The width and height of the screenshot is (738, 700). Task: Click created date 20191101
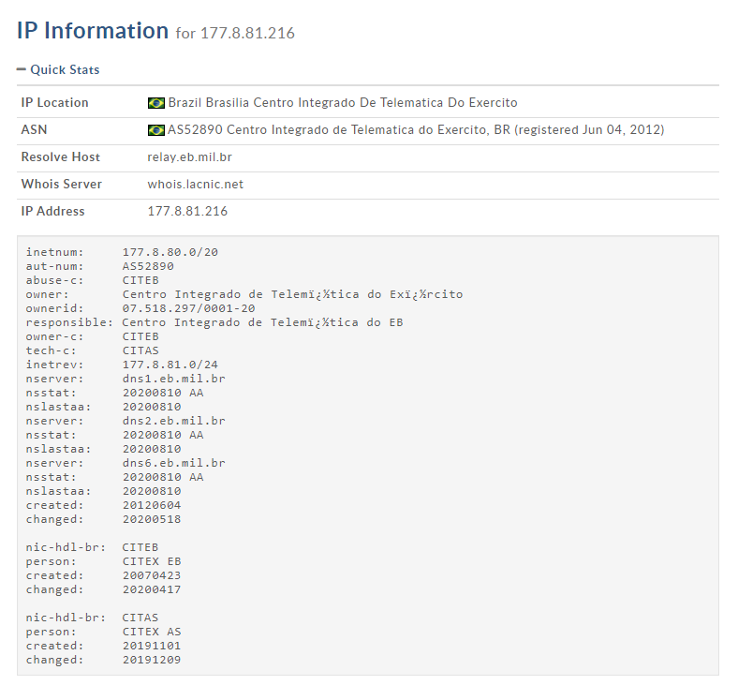click(152, 646)
